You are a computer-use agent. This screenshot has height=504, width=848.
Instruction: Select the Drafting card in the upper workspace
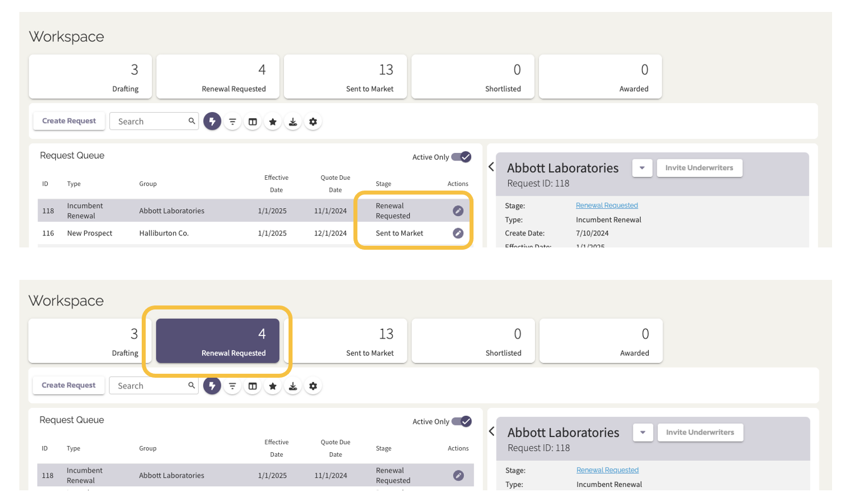[x=90, y=77]
